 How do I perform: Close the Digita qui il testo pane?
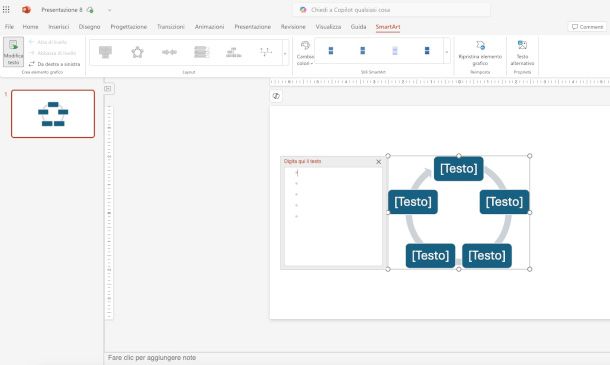coord(379,162)
